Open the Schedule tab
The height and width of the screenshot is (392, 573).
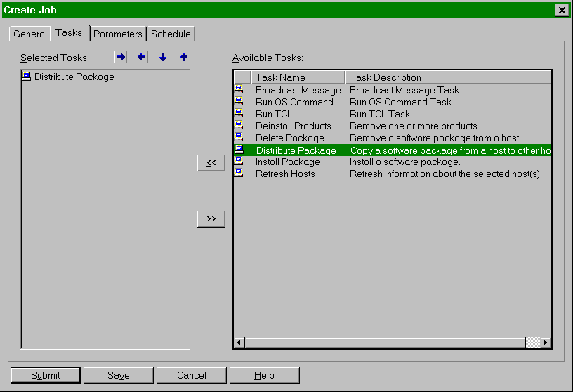(171, 34)
